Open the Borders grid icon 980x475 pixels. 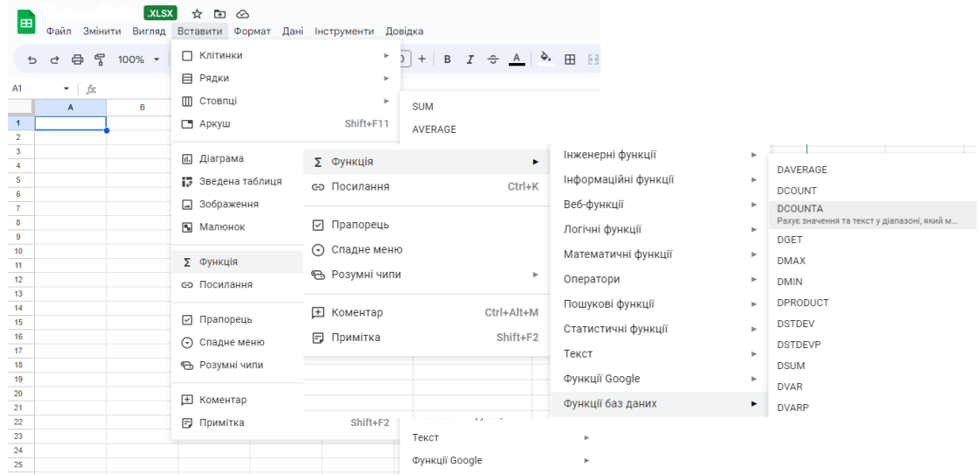(570, 59)
